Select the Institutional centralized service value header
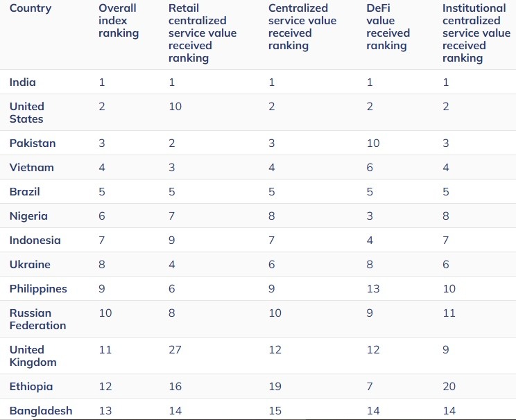 click(x=476, y=33)
